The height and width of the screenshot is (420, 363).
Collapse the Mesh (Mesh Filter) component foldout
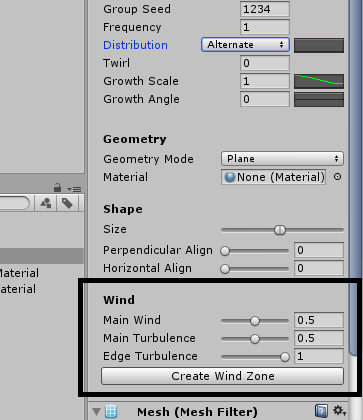pyautogui.click(x=97, y=412)
